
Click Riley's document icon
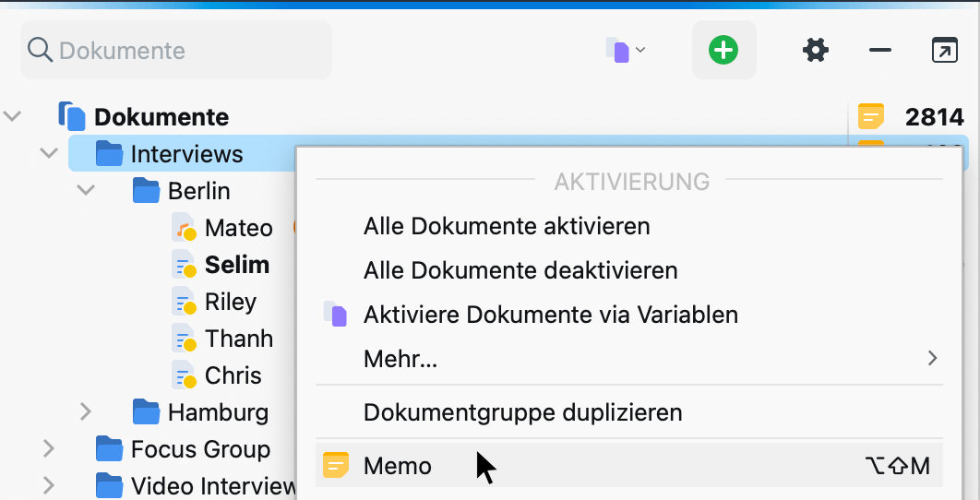coord(185,302)
